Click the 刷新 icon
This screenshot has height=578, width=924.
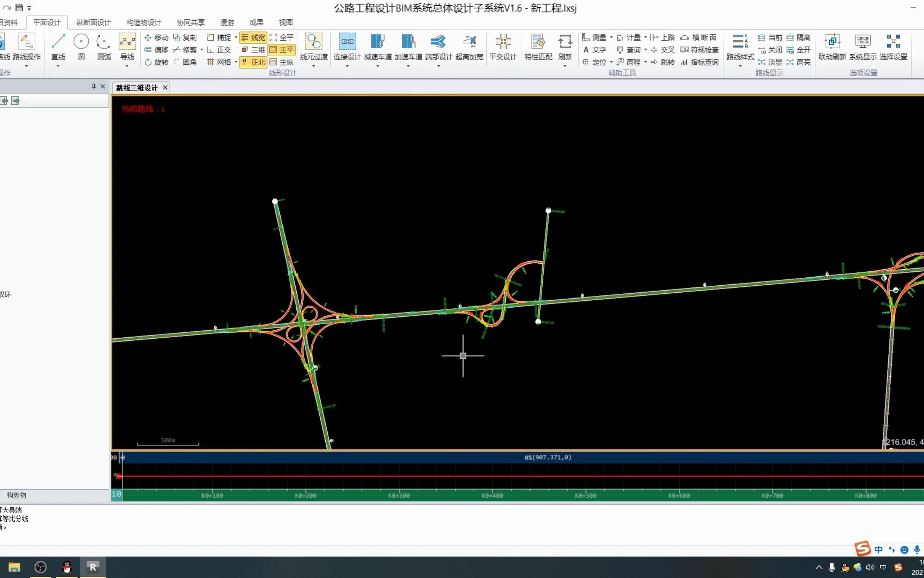(x=565, y=44)
